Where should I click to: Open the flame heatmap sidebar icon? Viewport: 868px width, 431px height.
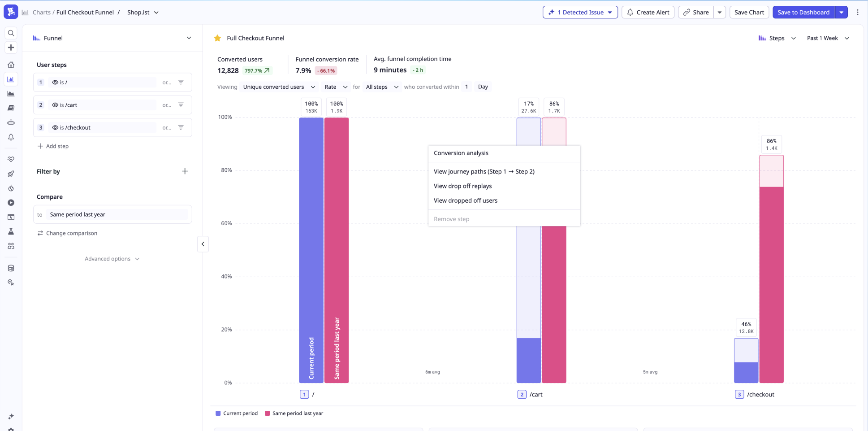click(x=11, y=188)
